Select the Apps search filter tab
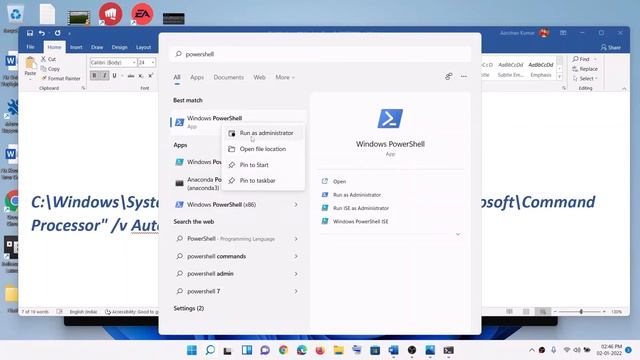Screen dimensions: 640x360 pyautogui.click(x=197, y=77)
